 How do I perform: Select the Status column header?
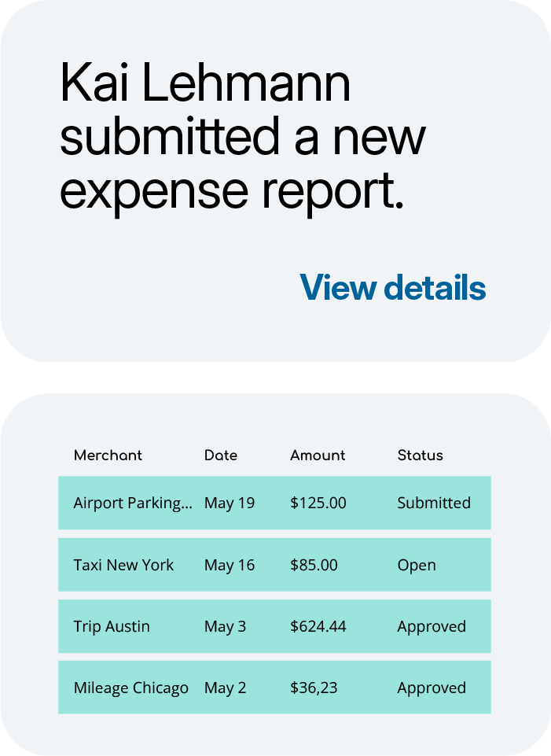420,455
